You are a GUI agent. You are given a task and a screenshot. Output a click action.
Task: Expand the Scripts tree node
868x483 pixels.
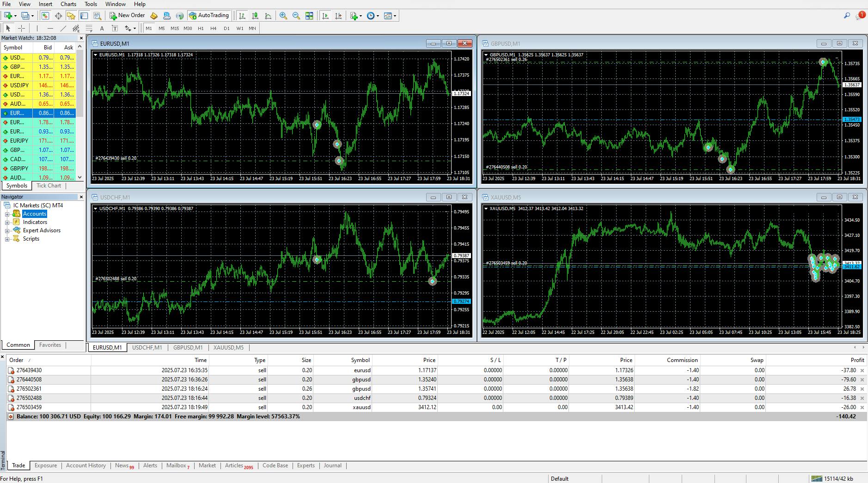(x=7, y=239)
